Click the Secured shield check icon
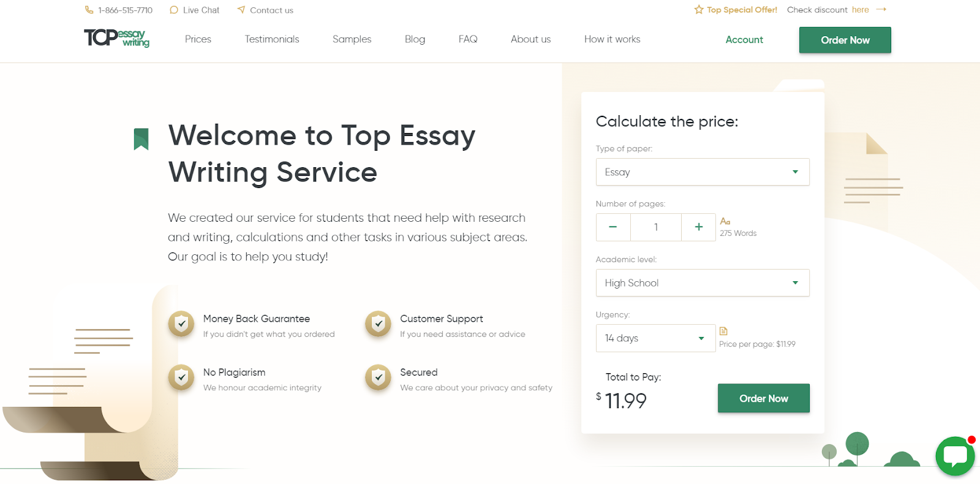Image resolution: width=980 pixels, height=484 pixels. [x=378, y=377]
